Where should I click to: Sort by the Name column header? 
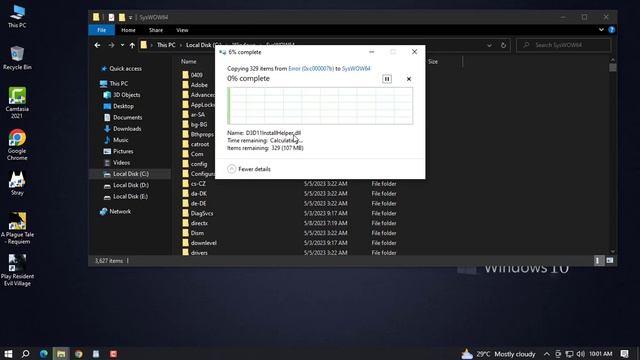189,62
